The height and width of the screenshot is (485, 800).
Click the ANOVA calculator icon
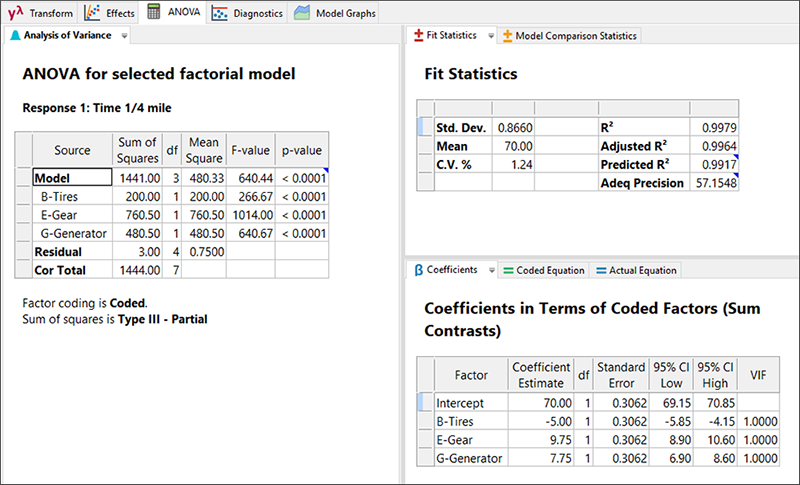tap(155, 13)
